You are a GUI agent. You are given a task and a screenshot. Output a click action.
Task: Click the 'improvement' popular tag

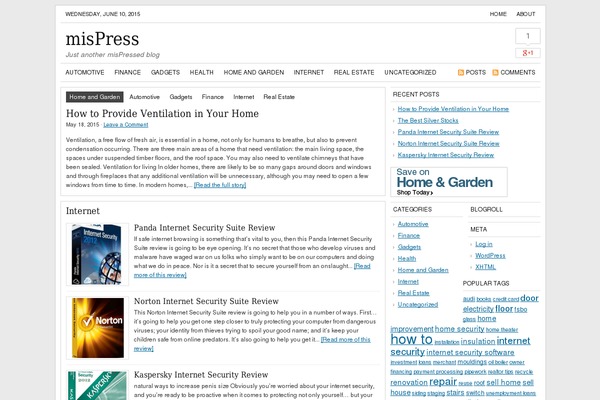[412, 329]
